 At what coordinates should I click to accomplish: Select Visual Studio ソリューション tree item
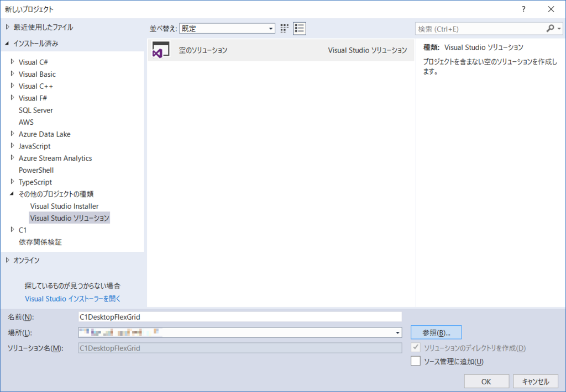[69, 218]
